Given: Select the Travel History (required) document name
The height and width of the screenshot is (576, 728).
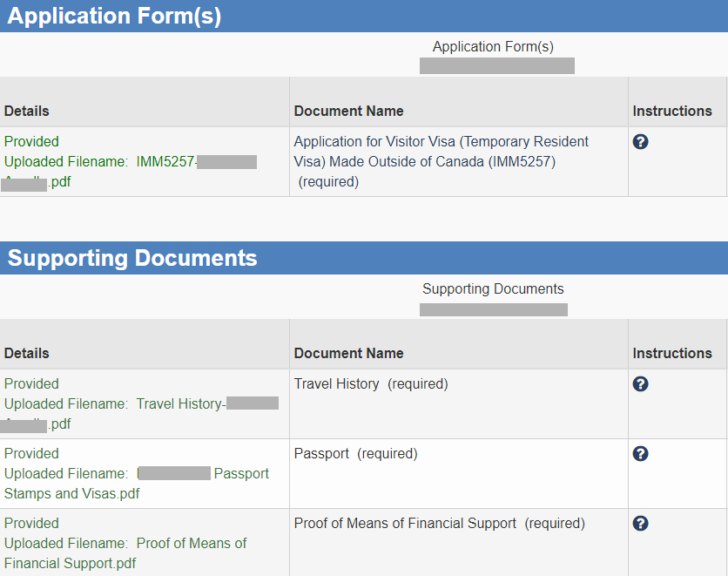Looking at the screenshot, I should point(371,384).
